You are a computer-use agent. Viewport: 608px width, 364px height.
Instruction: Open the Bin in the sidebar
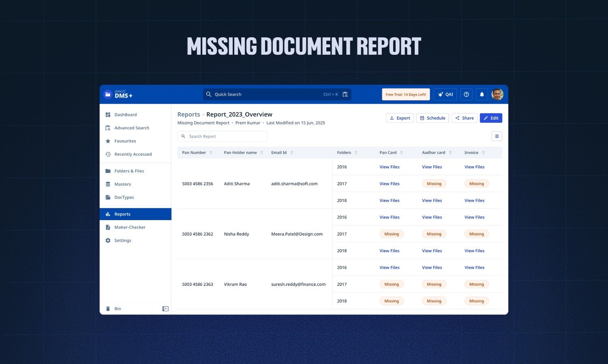[x=118, y=308]
